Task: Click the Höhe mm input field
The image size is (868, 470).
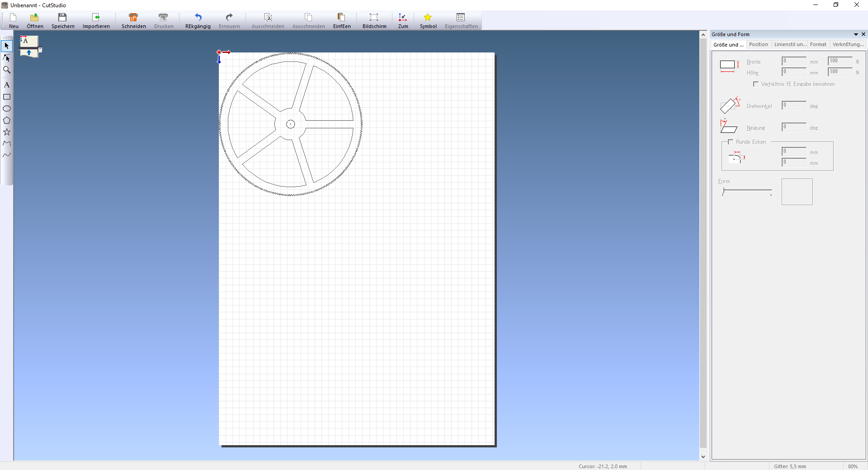Action: click(x=794, y=72)
